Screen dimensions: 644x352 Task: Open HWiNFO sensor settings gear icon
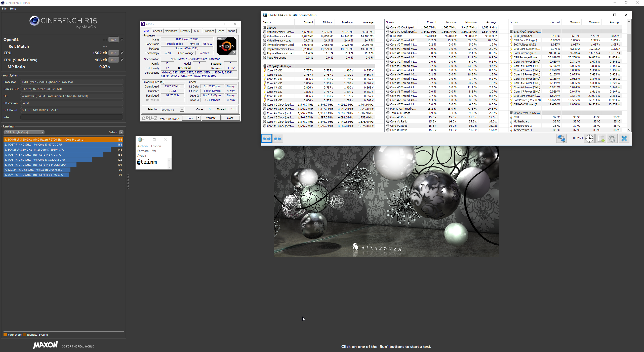click(612, 139)
